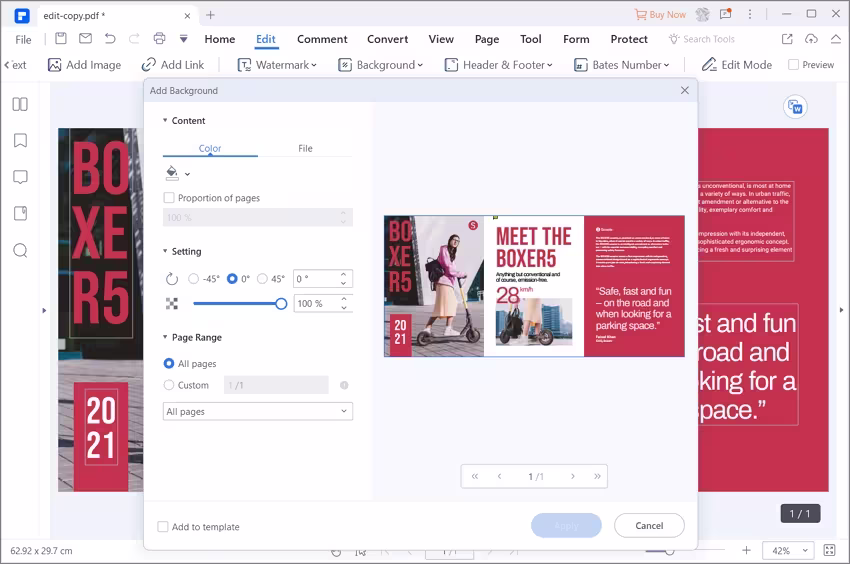Open the 42% zoom level dropdown
Screen dimensions: 850x564
coord(788,550)
